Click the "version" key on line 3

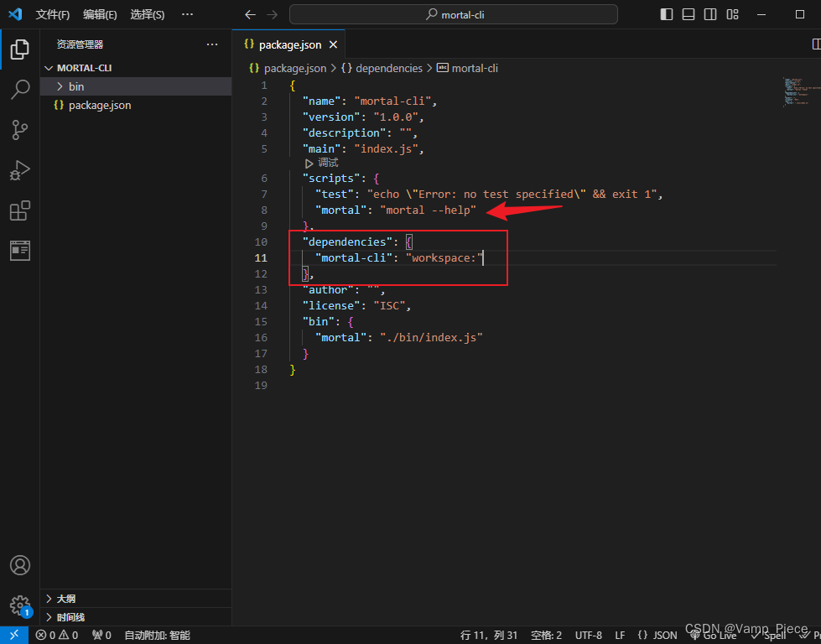(331, 117)
